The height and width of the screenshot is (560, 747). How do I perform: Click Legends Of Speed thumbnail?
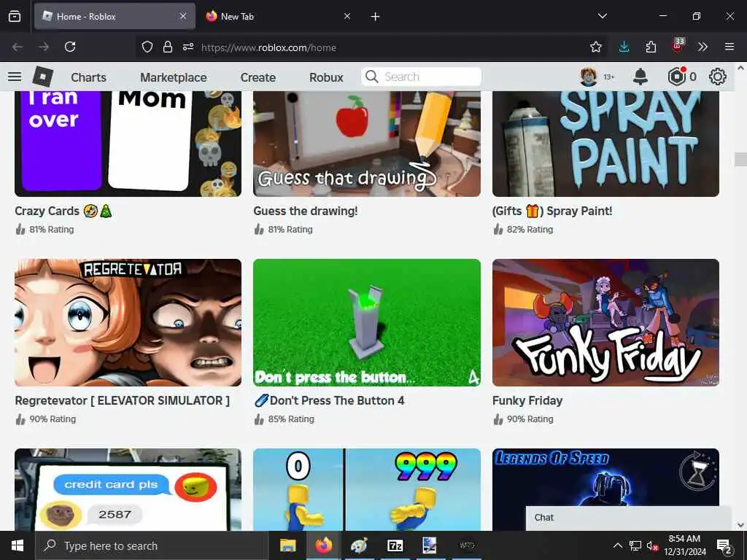click(605, 476)
